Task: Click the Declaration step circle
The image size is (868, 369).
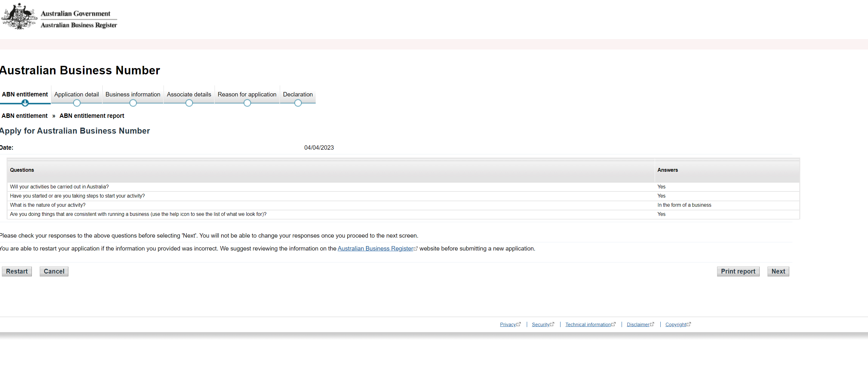Action: [x=298, y=103]
